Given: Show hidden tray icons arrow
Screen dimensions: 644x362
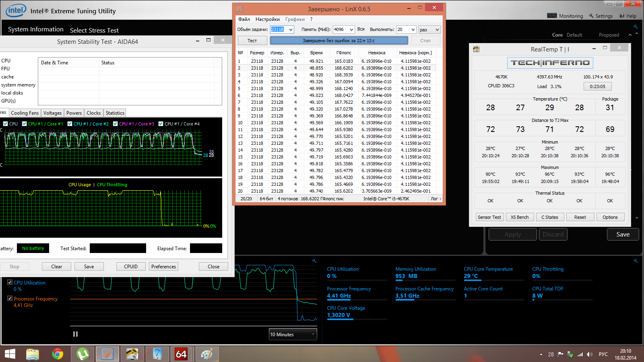Looking at the screenshot, I should tap(541, 354).
